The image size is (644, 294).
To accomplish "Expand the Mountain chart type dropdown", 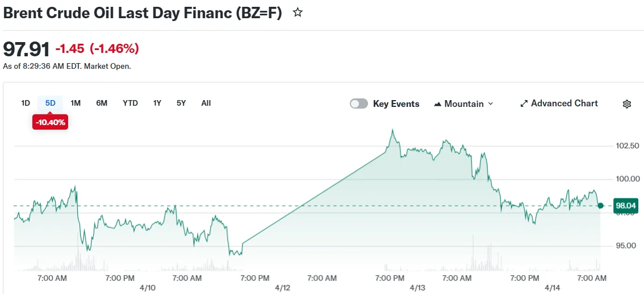I will (x=491, y=104).
